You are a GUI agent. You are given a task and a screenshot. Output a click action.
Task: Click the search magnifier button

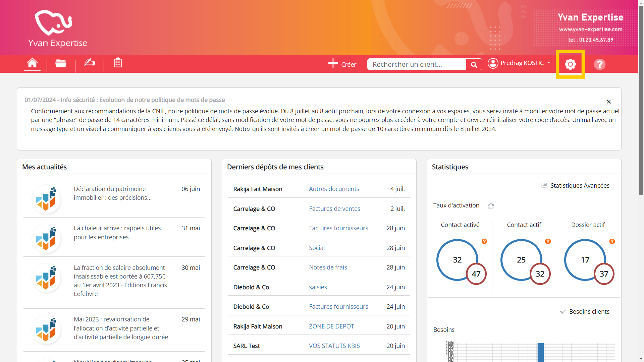[474, 64]
